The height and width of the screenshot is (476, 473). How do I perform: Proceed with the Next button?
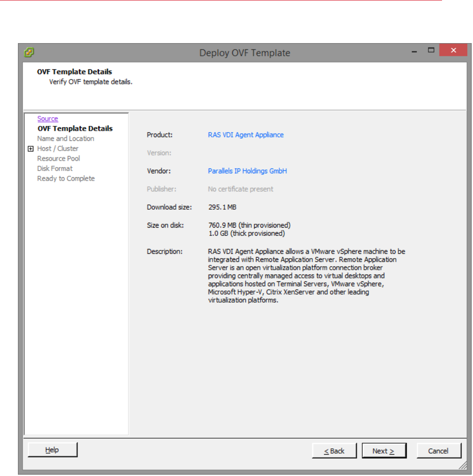[384, 451]
